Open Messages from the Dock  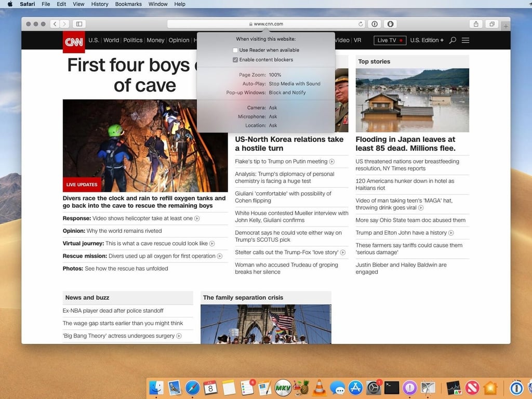coord(337,388)
